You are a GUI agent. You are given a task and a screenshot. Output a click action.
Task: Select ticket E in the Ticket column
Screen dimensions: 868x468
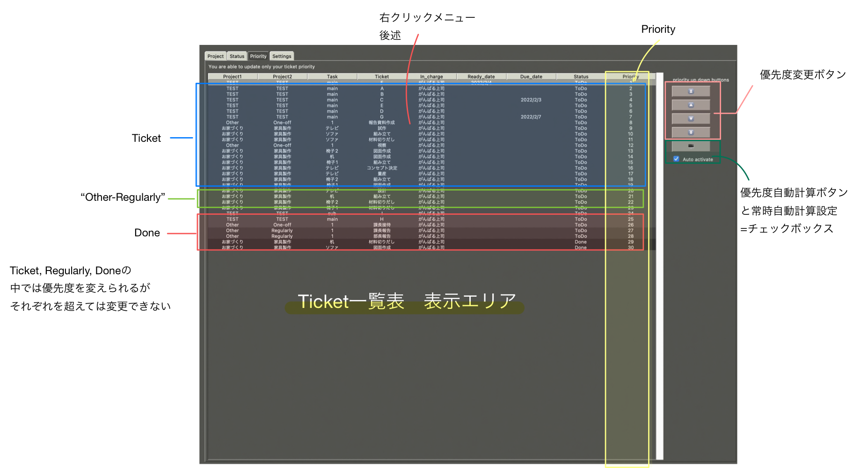click(x=382, y=106)
